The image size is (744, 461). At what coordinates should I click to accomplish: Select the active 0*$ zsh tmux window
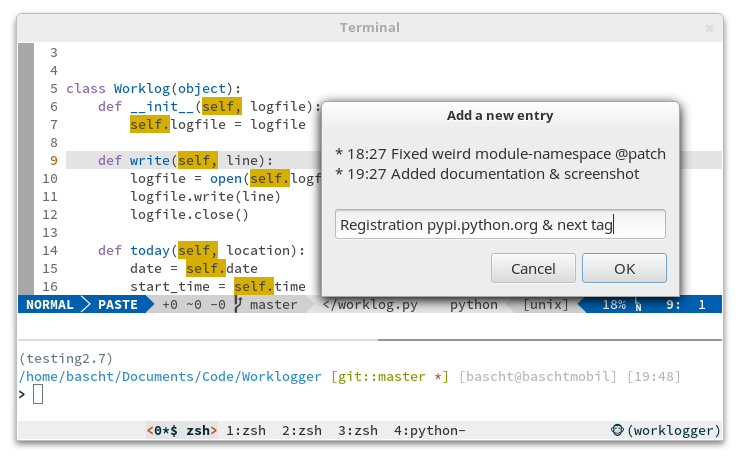(182, 431)
